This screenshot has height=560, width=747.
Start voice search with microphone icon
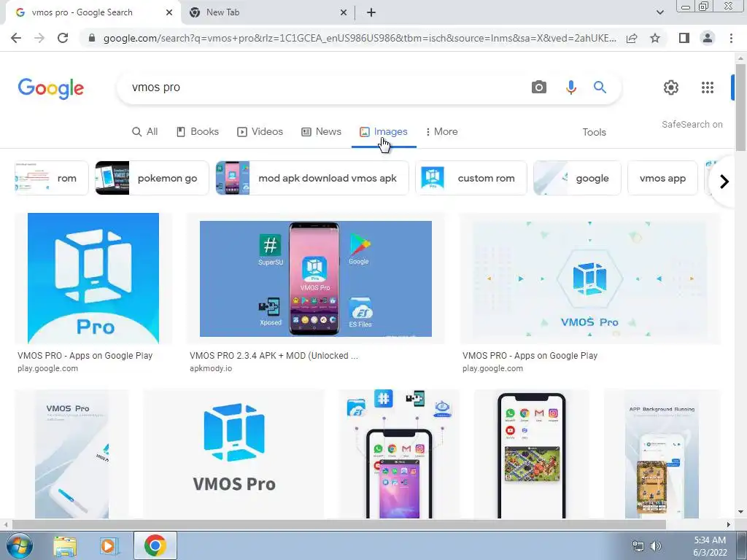pyautogui.click(x=570, y=87)
